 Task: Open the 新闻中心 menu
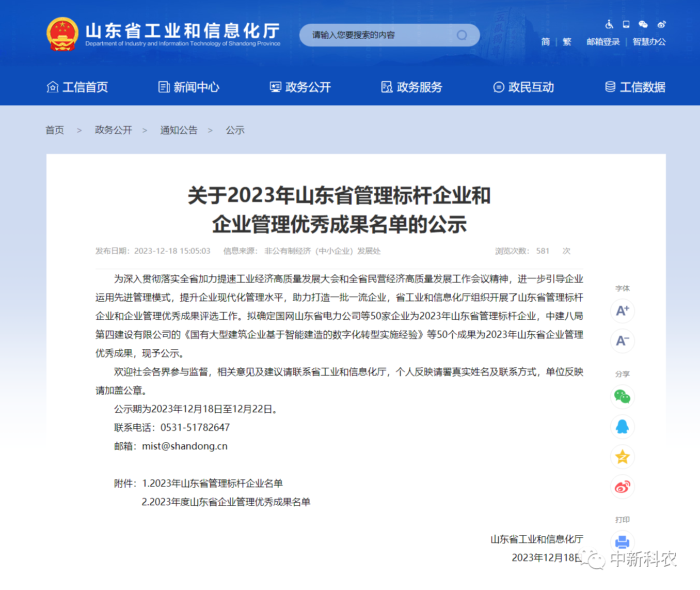189,87
